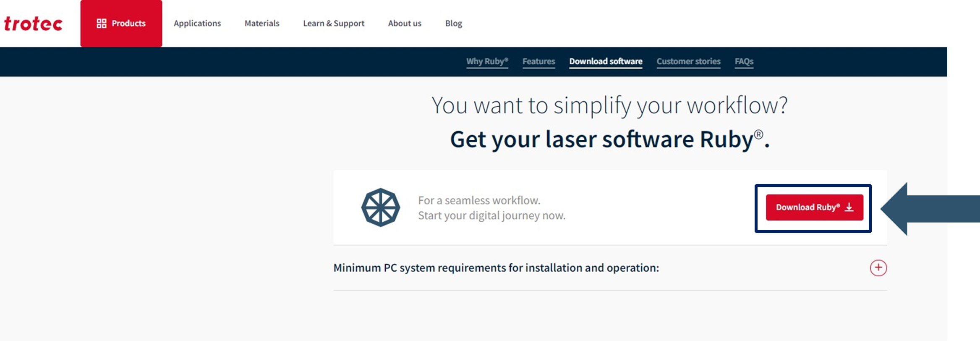Jump to the Features section
The image size is (980, 341).
click(x=539, y=61)
